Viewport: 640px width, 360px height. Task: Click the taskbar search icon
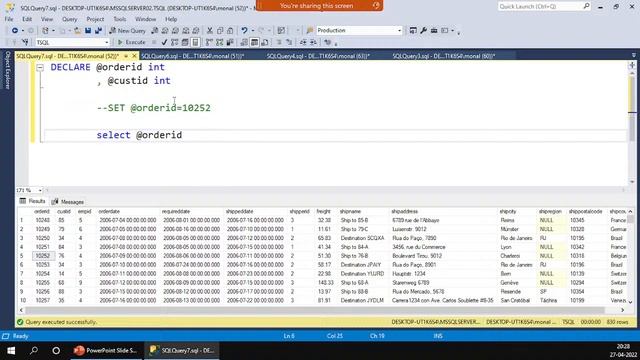coord(34,351)
